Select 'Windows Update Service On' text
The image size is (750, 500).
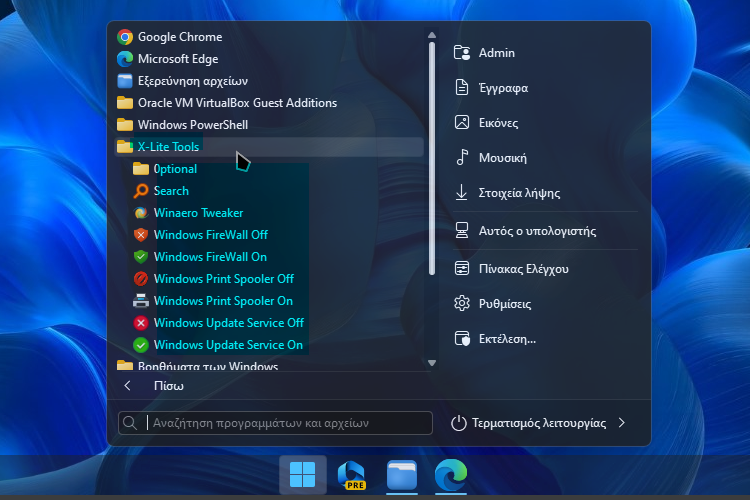[x=228, y=345]
